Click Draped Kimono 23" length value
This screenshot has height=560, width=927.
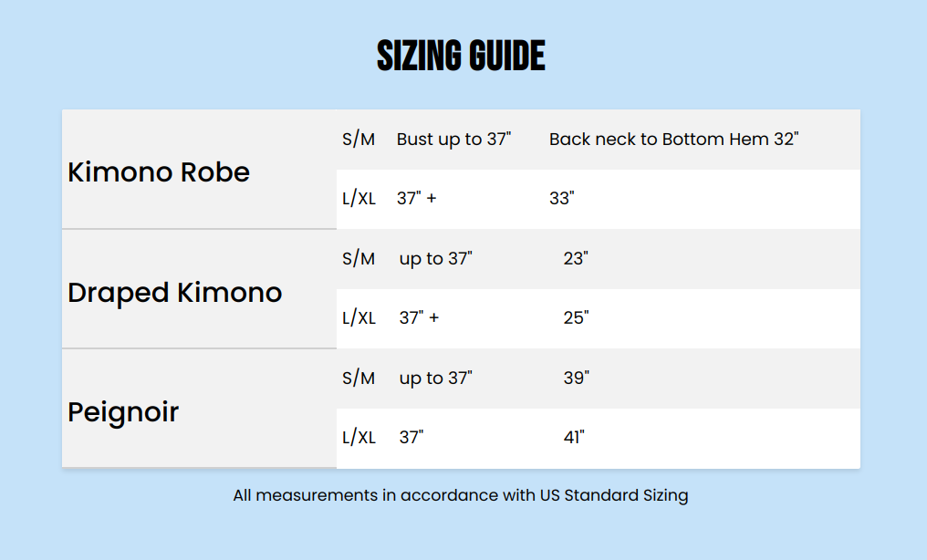click(x=576, y=259)
